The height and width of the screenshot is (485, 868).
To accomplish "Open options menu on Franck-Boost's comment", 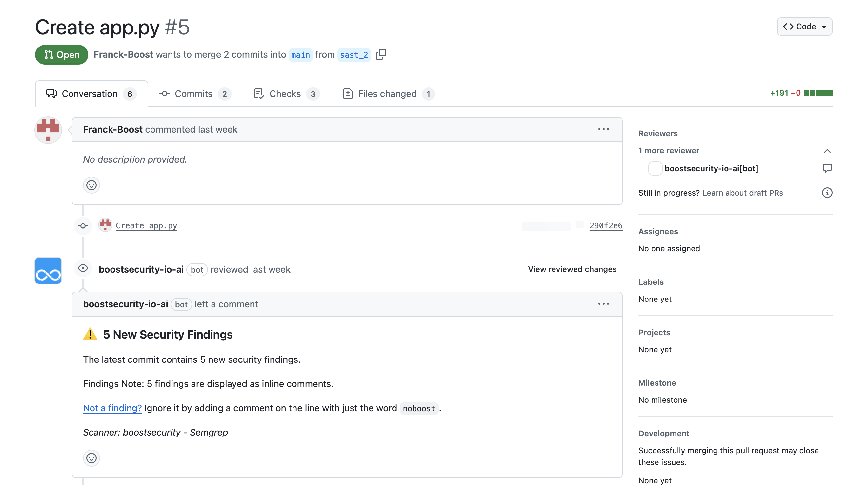I will pyautogui.click(x=603, y=129).
